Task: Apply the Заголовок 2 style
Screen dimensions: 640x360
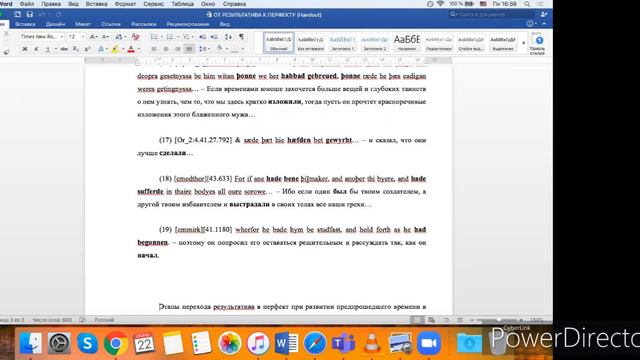Action: pyautogui.click(x=375, y=42)
